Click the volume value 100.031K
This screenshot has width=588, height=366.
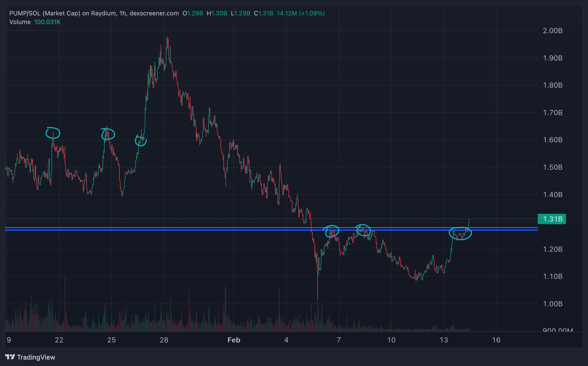coord(47,22)
